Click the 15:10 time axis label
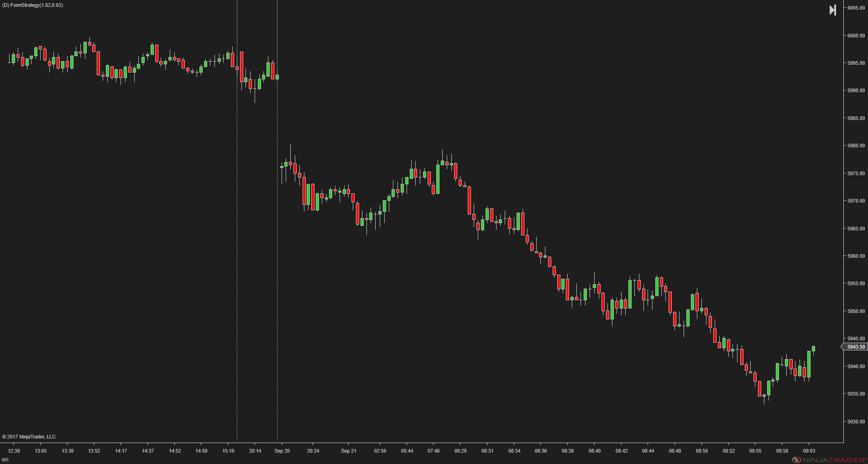The height and width of the screenshot is (464, 868). [x=228, y=451]
